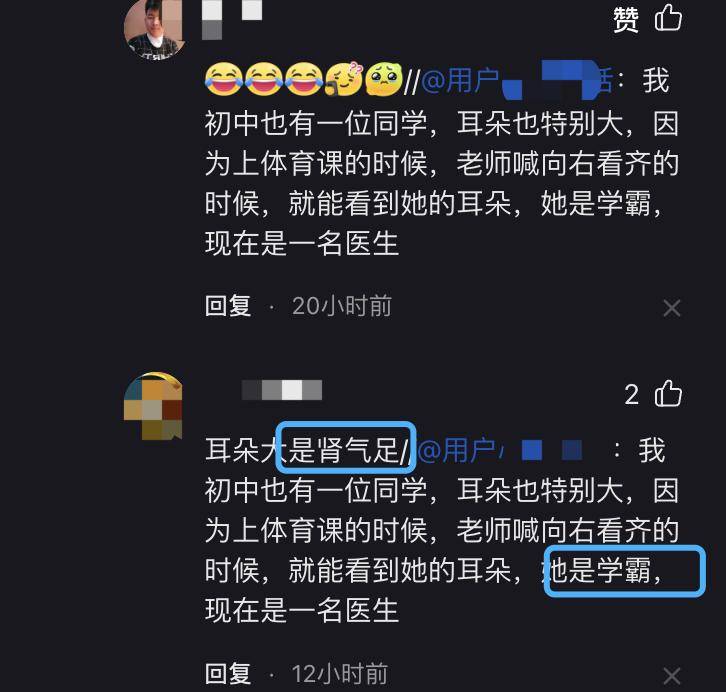
Task: Open the pixelated avatar of second commenter
Action: coord(153,405)
